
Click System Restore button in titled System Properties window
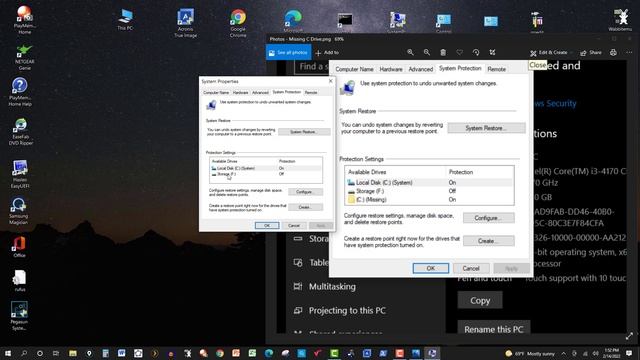pos(304,132)
